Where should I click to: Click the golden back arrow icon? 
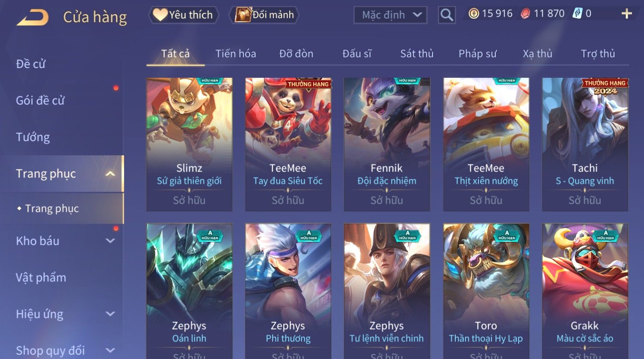coord(33,18)
